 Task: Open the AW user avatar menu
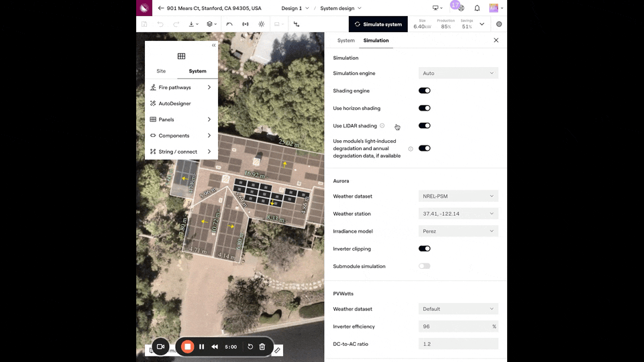pos(496,8)
